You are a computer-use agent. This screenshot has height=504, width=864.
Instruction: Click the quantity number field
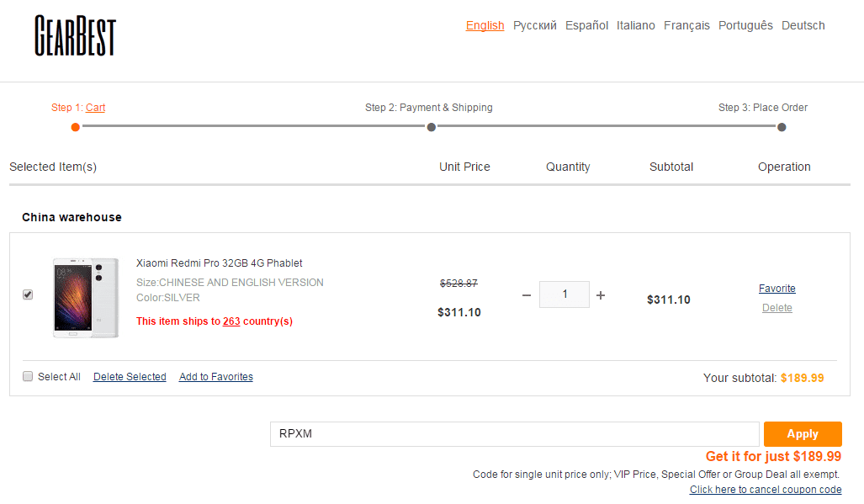coord(565,294)
